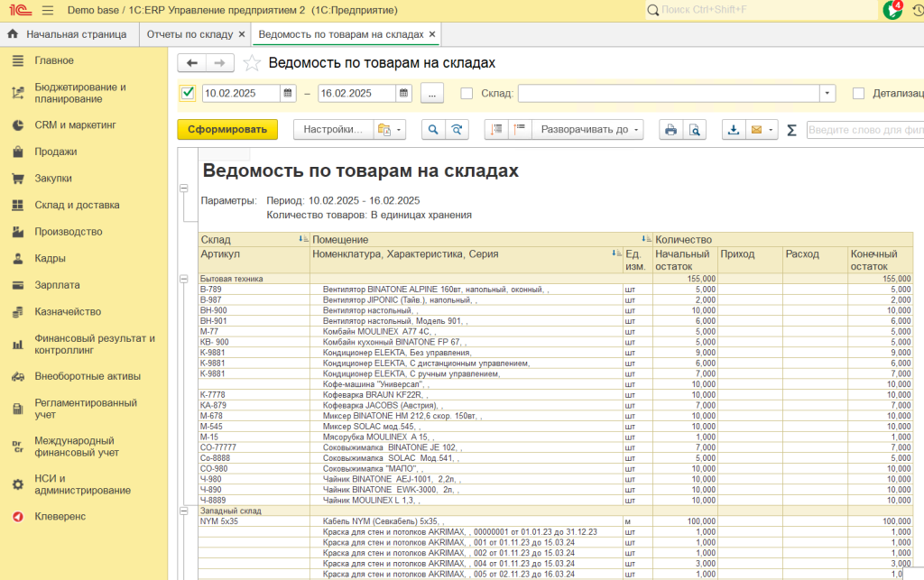Click sort icon in Номенклатура column header
924x580 pixels.
(x=616, y=253)
